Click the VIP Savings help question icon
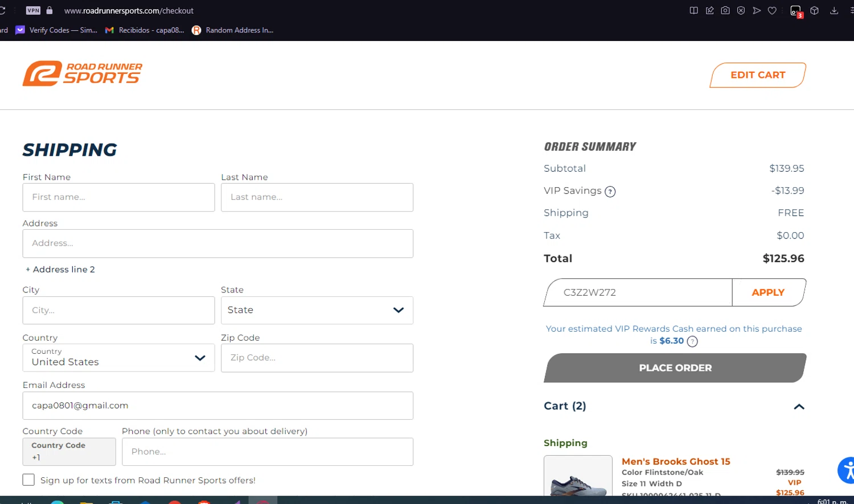The width and height of the screenshot is (854, 504). [610, 192]
